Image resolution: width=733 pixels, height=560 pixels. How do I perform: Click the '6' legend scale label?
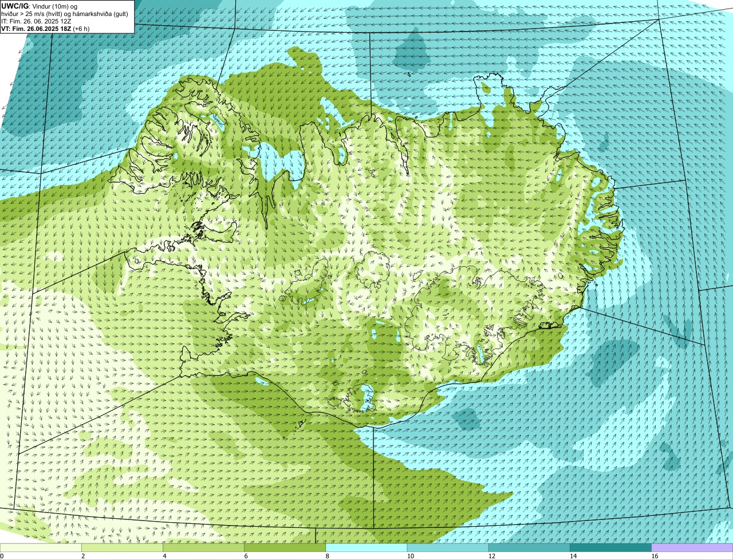pyautogui.click(x=246, y=556)
